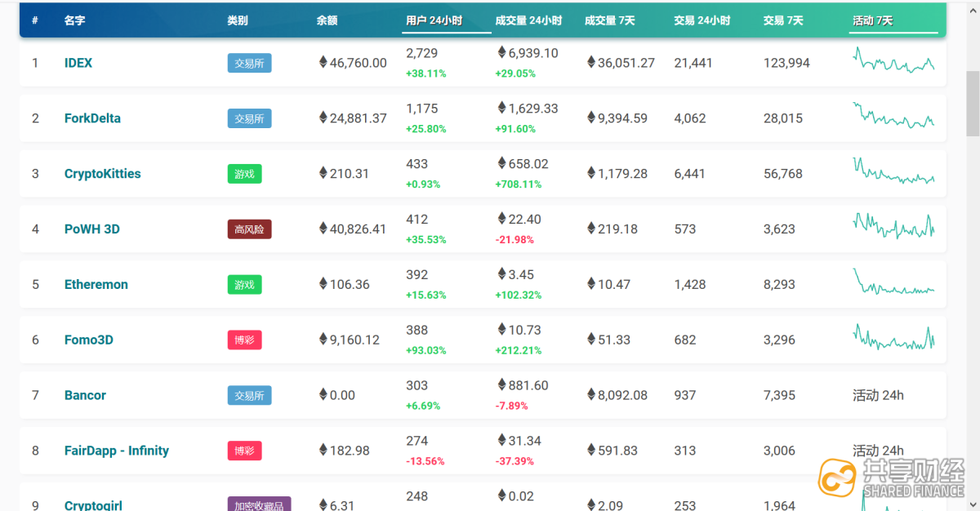Viewport: 980px width, 511px height.
Task: Click 加密收藏品 tag in Cryptogirl row
Action: click(x=259, y=505)
